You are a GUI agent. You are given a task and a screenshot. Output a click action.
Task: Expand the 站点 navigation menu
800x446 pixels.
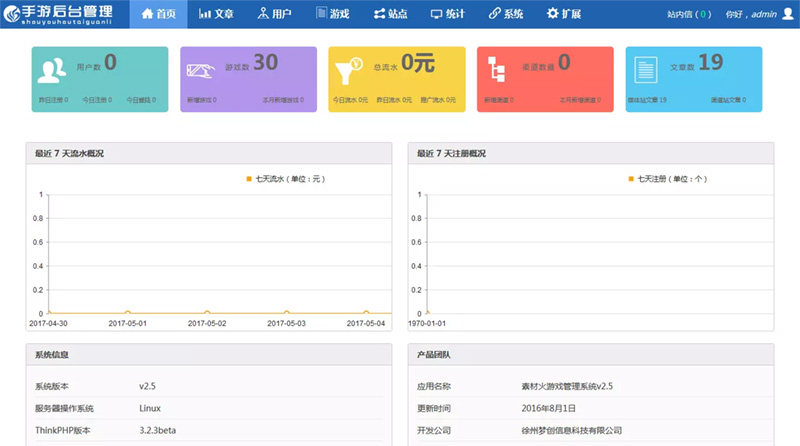click(391, 14)
